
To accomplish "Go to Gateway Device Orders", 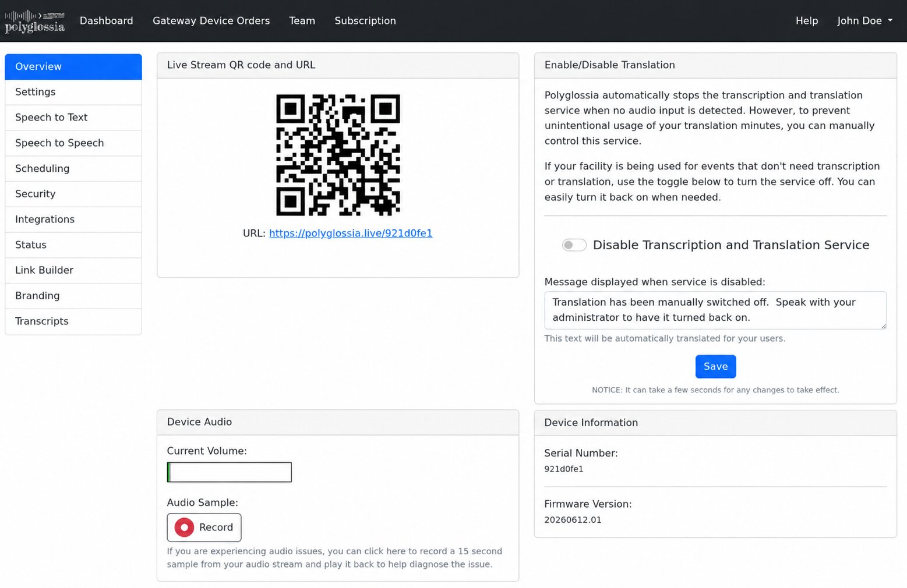I will (x=211, y=20).
